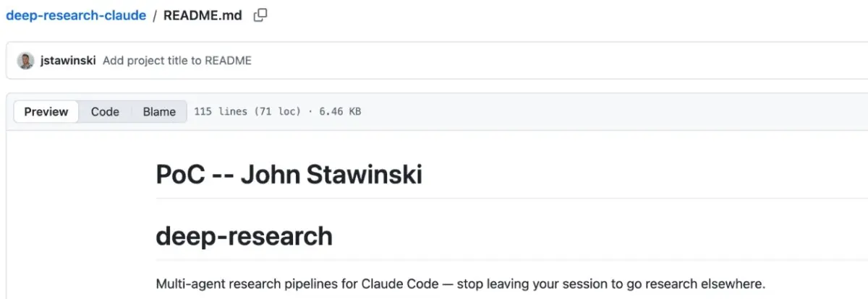Click the slash separator in the breadcrumb
Screen dimensions: 868x299
[155, 15]
